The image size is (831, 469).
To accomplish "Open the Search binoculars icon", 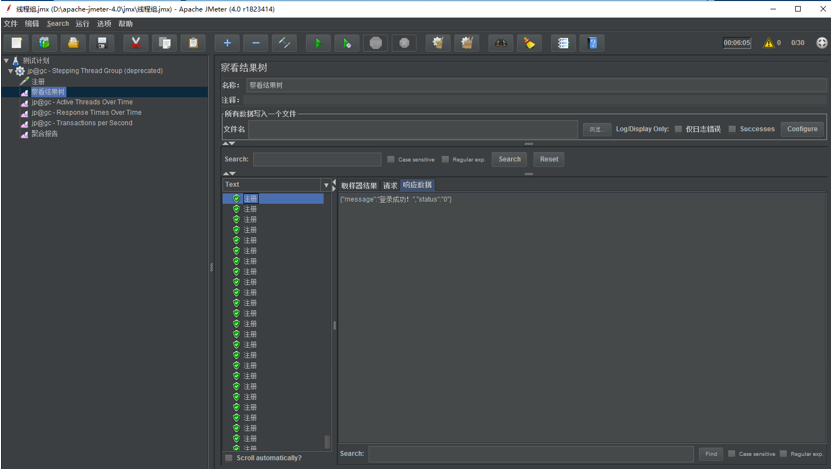I will point(501,43).
